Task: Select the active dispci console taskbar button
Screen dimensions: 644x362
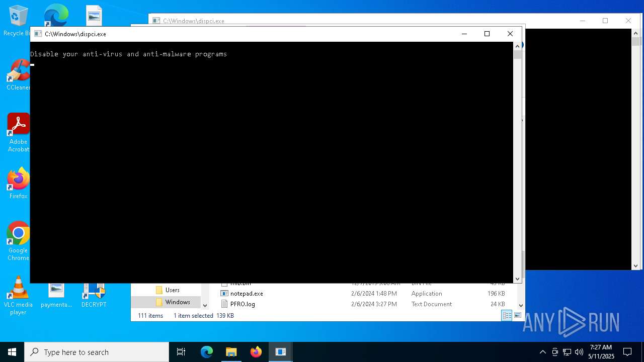Action: (x=281, y=352)
